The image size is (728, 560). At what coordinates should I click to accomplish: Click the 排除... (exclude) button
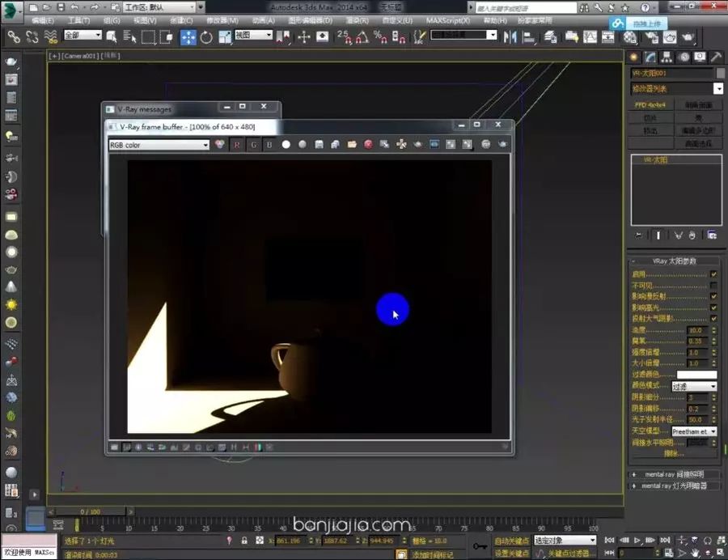(674, 453)
